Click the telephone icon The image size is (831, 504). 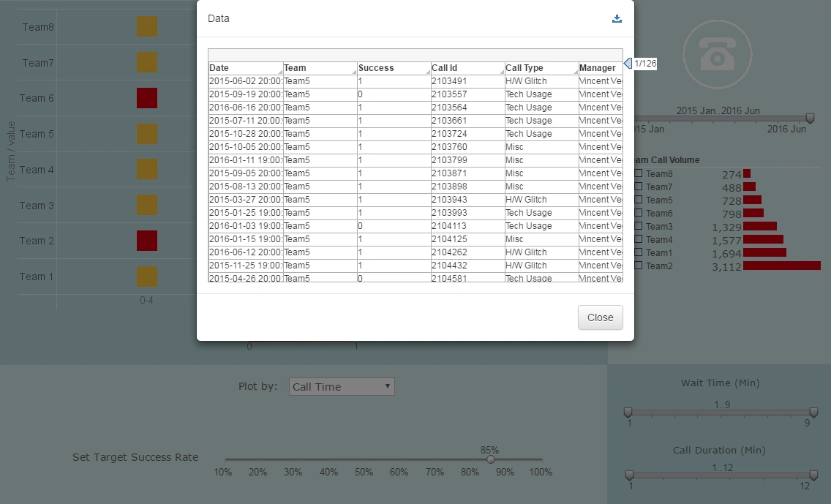point(717,54)
